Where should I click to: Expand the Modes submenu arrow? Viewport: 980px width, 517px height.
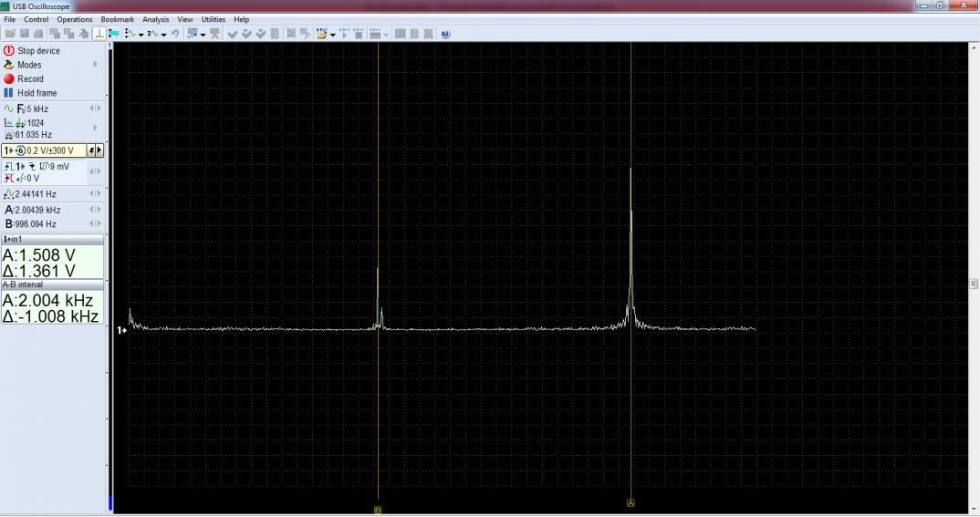click(x=95, y=65)
